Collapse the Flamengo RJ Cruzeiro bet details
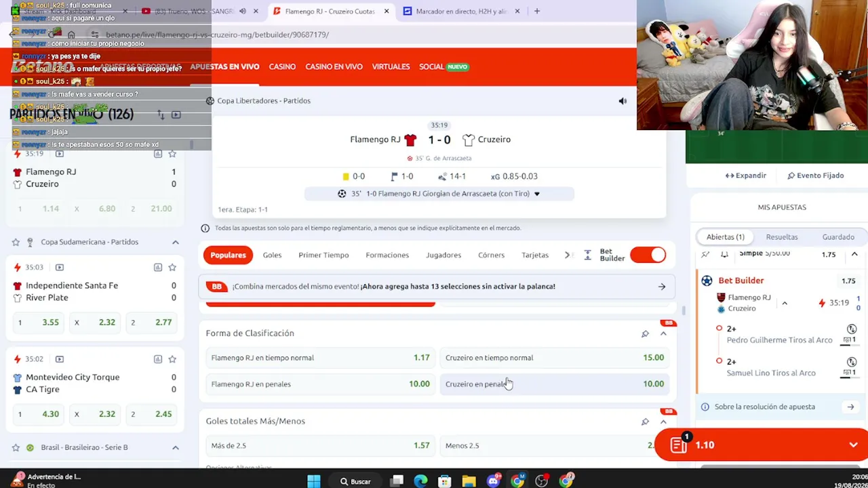The width and height of the screenshot is (868, 488). point(785,303)
